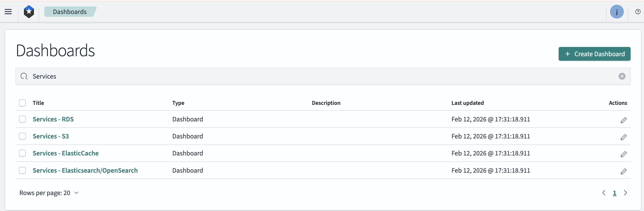
Task: Edit the Services - RDS dashboard
Action: (x=624, y=120)
